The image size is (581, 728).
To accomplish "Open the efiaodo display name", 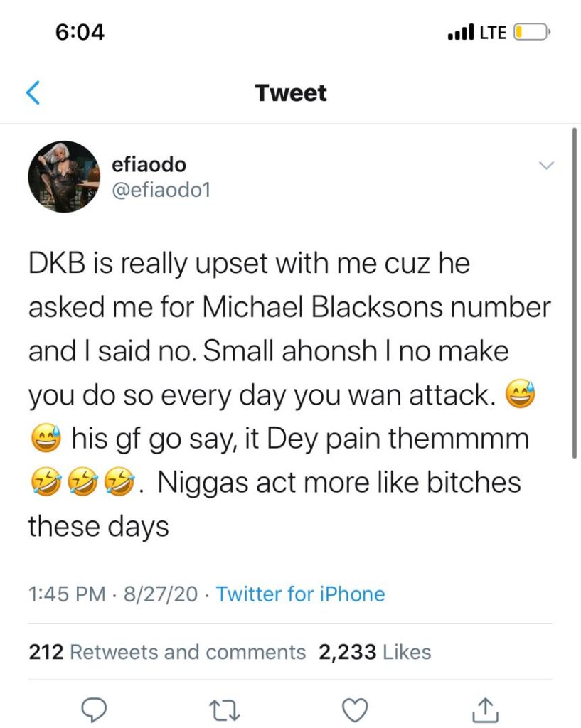I will pyautogui.click(x=149, y=164).
